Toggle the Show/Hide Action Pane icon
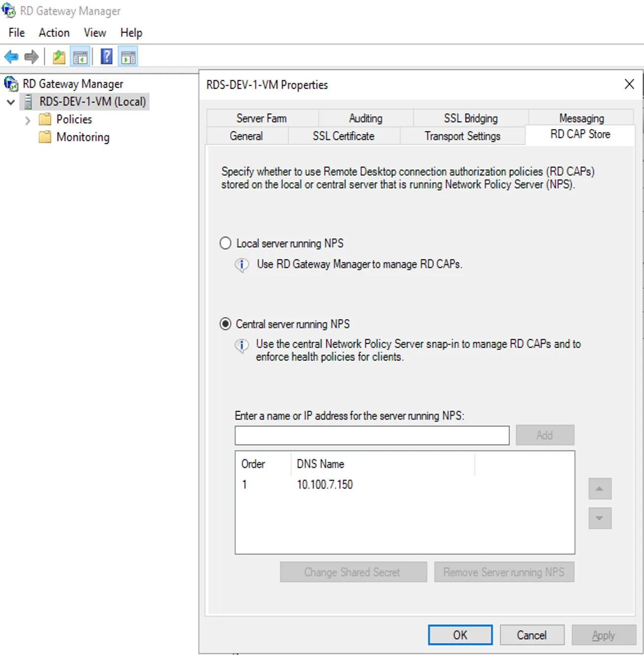The image size is (644, 655). click(x=128, y=56)
